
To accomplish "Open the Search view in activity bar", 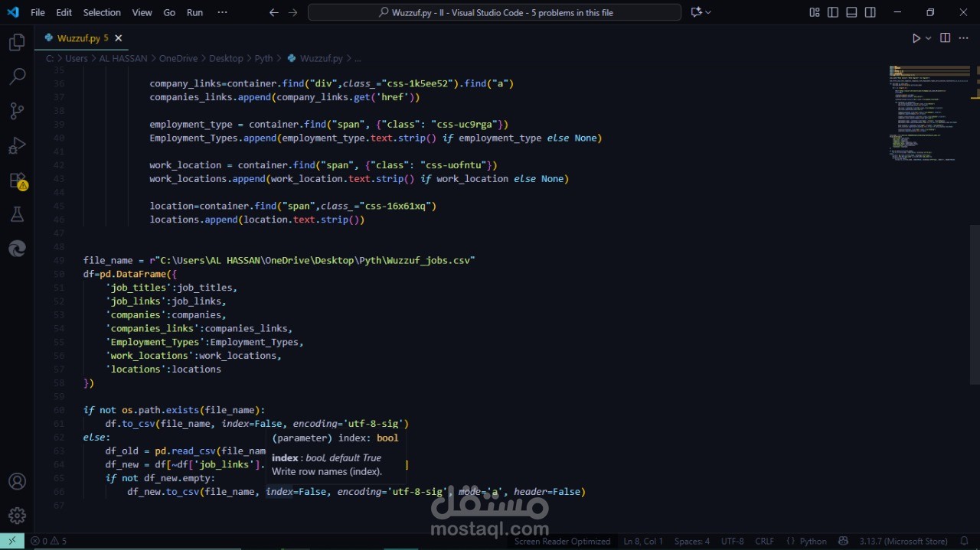I will [17, 76].
